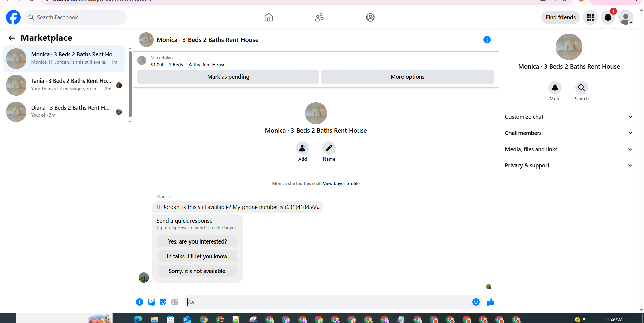Screen dimensions: 644x323
Task: Open Outlook from the taskbar
Action: pyautogui.click(x=187, y=319)
